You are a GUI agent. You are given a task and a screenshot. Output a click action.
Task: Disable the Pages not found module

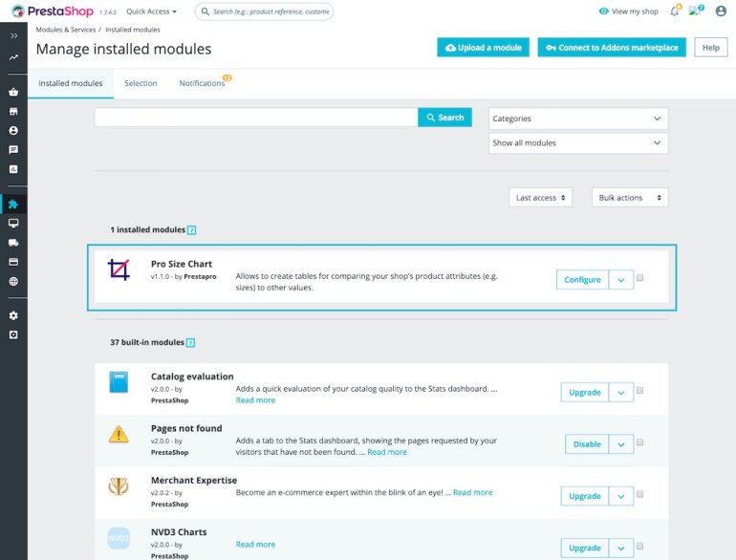(x=587, y=444)
